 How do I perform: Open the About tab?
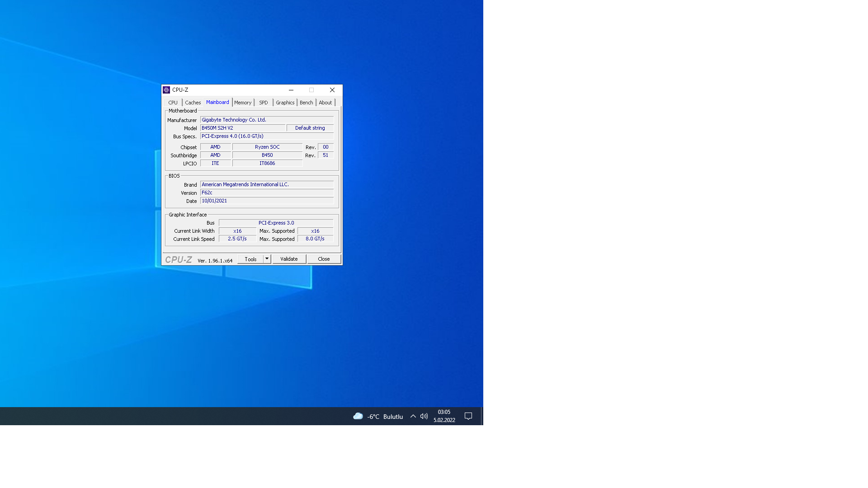[325, 103]
